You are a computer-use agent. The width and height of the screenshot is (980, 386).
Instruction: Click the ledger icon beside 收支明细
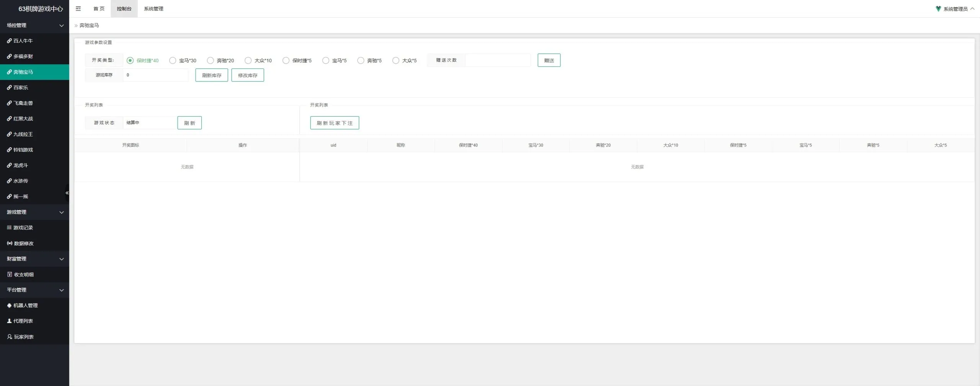[10, 274]
